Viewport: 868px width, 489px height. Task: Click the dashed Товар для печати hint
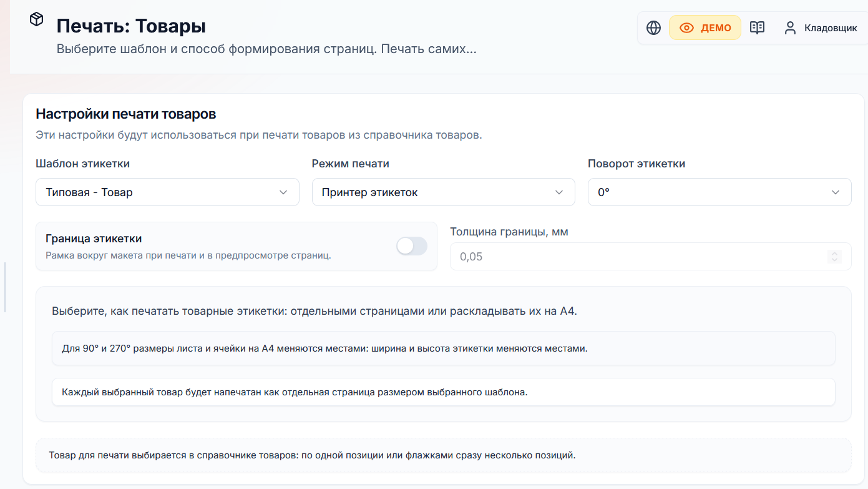(443, 455)
